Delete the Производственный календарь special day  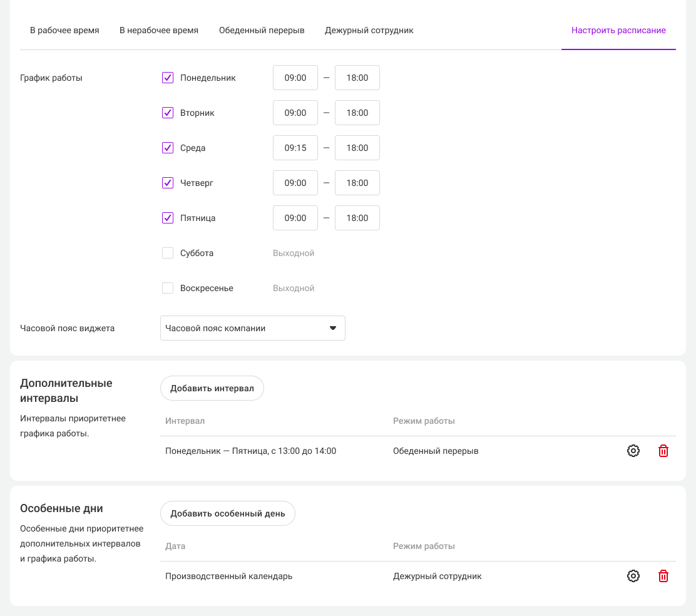pos(663,576)
